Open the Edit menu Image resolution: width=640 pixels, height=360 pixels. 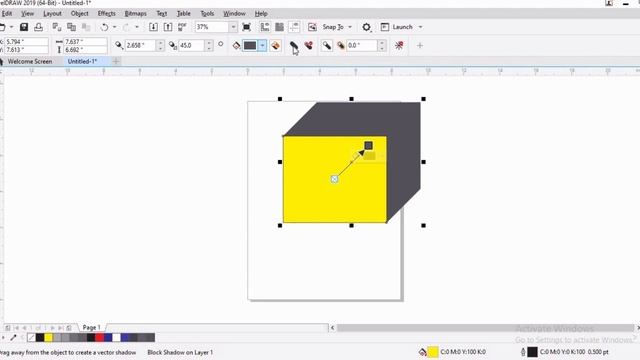point(7,13)
